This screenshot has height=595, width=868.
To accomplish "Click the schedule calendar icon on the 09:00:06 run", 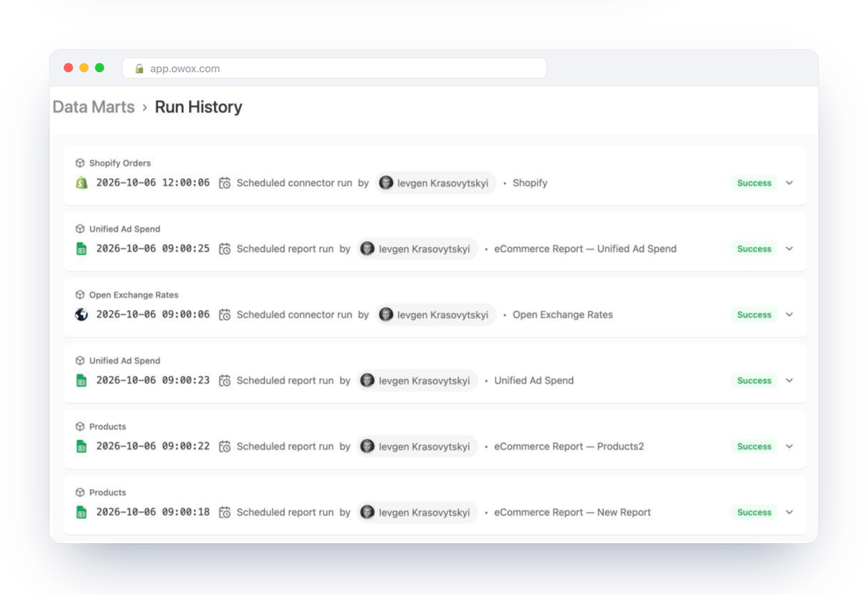I will [x=225, y=315].
